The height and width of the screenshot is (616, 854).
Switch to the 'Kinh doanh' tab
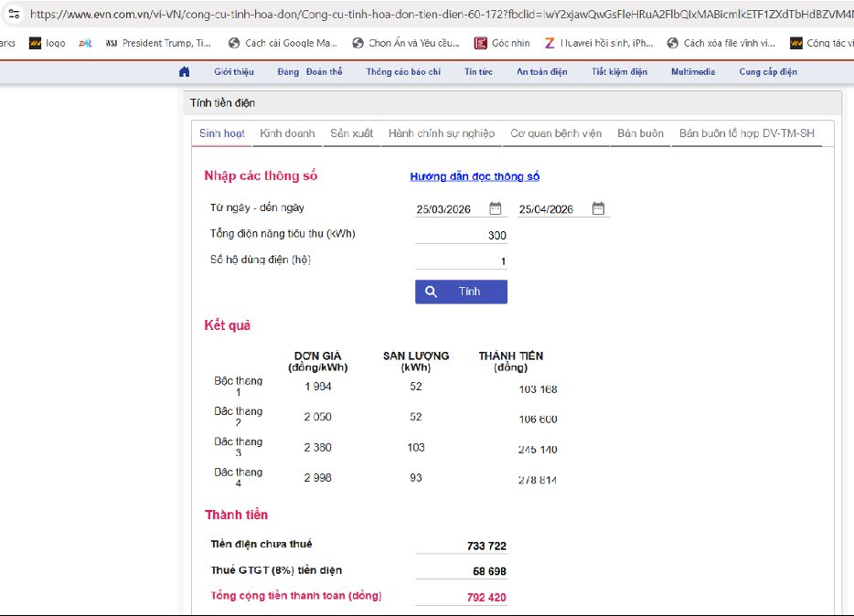click(x=287, y=133)
